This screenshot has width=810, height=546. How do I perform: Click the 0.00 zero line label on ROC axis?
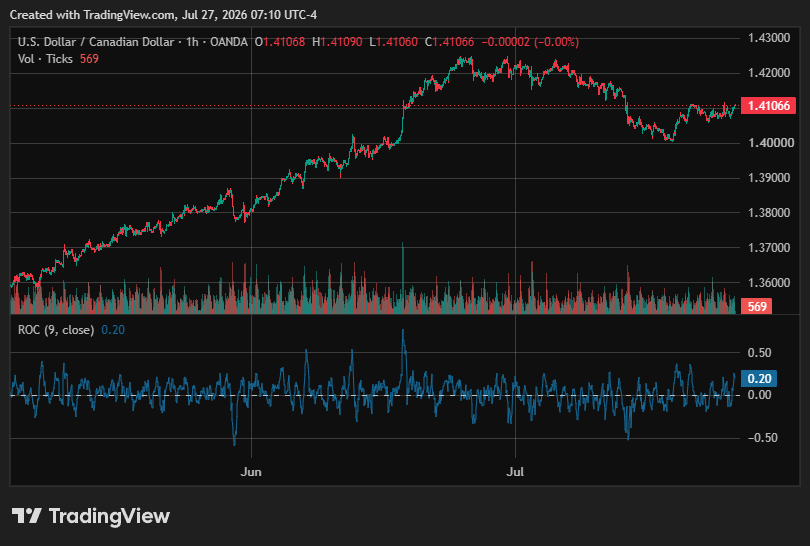point(759,395)
